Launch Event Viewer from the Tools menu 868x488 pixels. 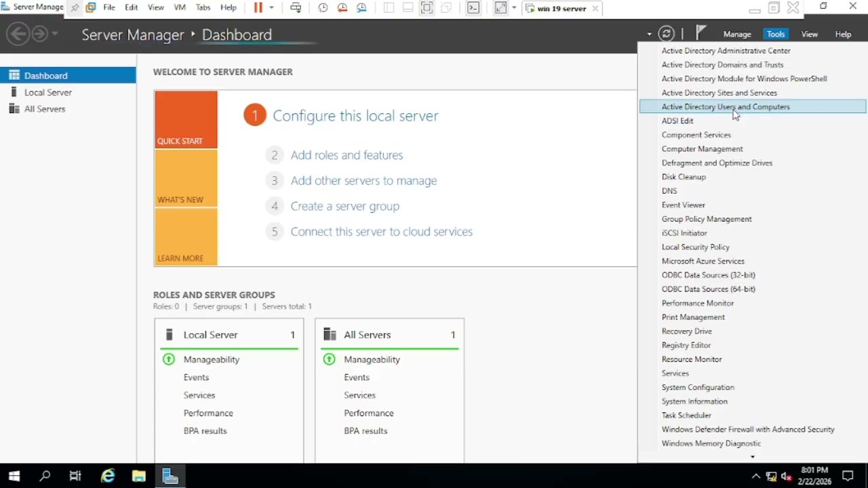pos(753,205)
